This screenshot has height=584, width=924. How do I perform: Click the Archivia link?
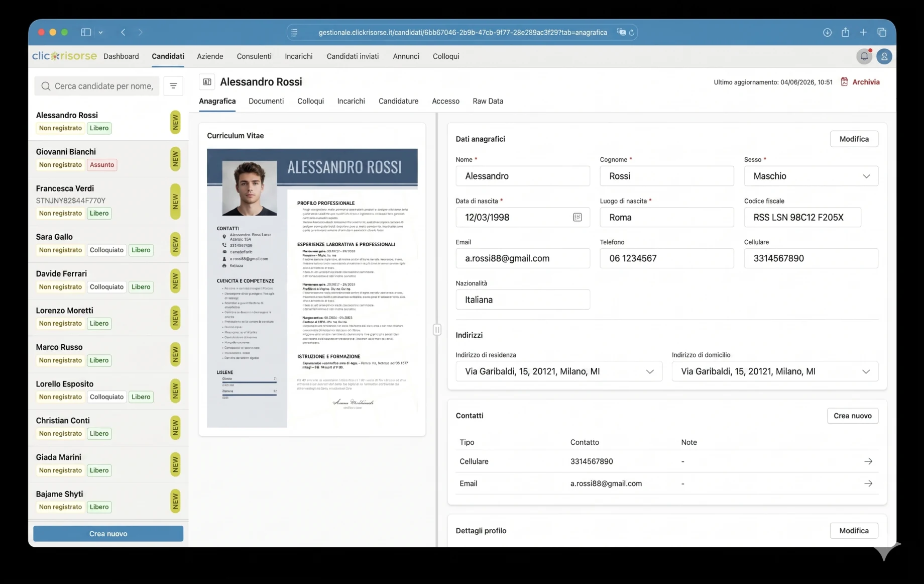tap(866, 82)
